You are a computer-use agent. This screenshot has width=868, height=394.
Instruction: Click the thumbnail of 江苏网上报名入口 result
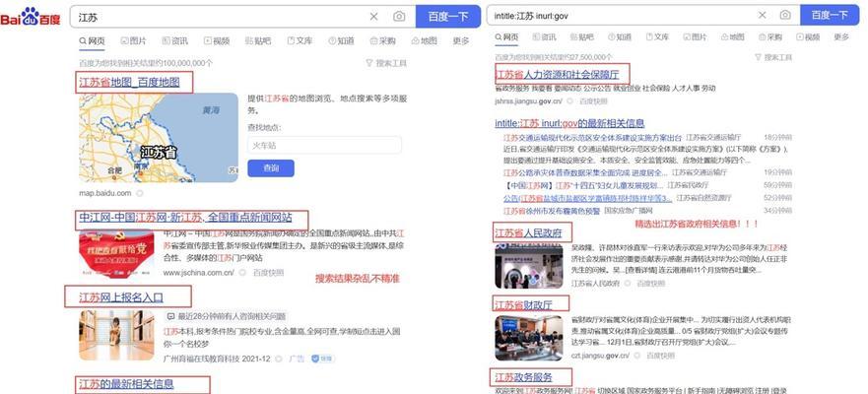coord(117,335)
